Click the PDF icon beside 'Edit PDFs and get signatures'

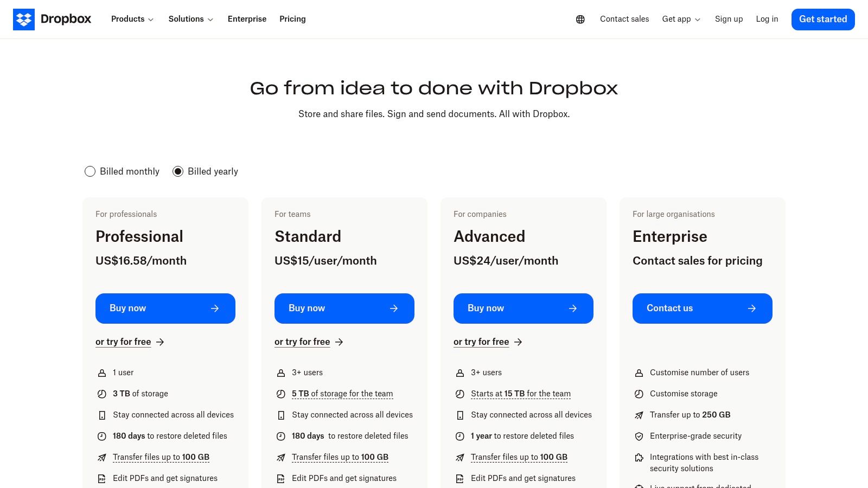tap(102, 478)
